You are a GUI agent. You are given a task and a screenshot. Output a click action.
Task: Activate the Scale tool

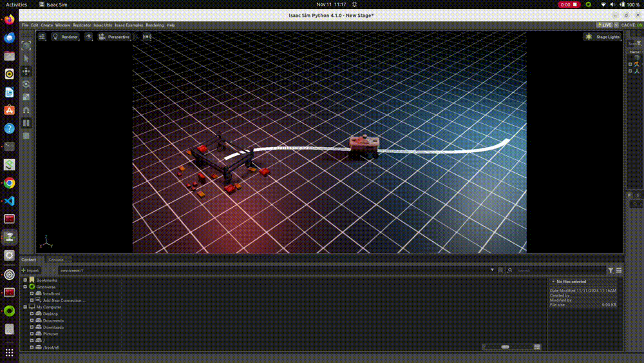pos(26,97)
